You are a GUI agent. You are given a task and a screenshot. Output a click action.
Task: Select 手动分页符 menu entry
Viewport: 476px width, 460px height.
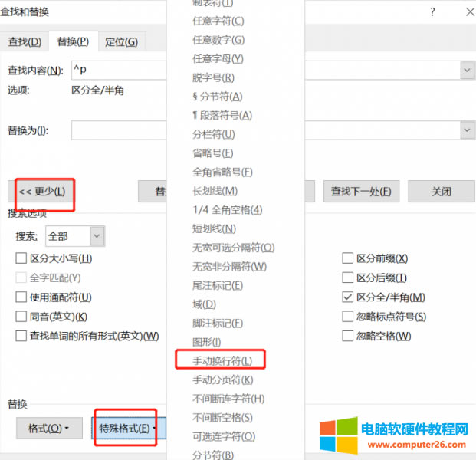222,379
